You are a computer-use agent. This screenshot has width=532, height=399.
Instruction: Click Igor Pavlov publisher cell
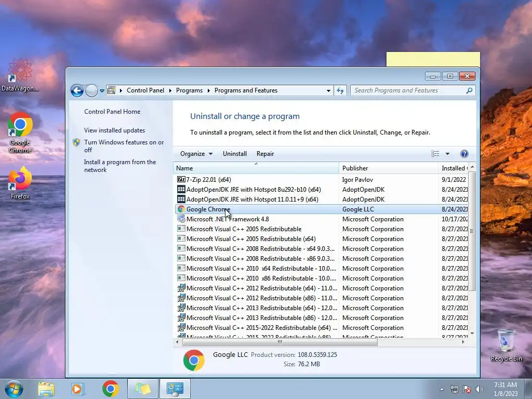tap(357, 179)
